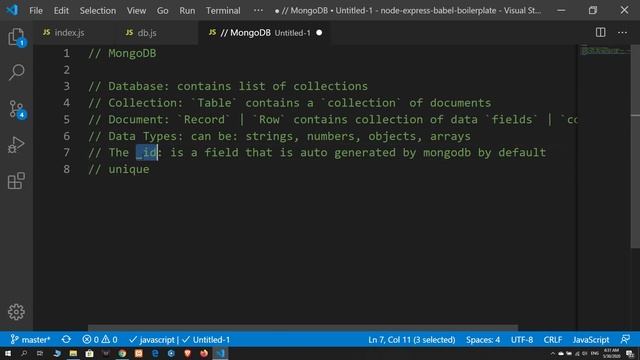Screen dimensions: 640x360
Task: Open Microsoft Edge from the taskbar
Action: coord(155,353)
